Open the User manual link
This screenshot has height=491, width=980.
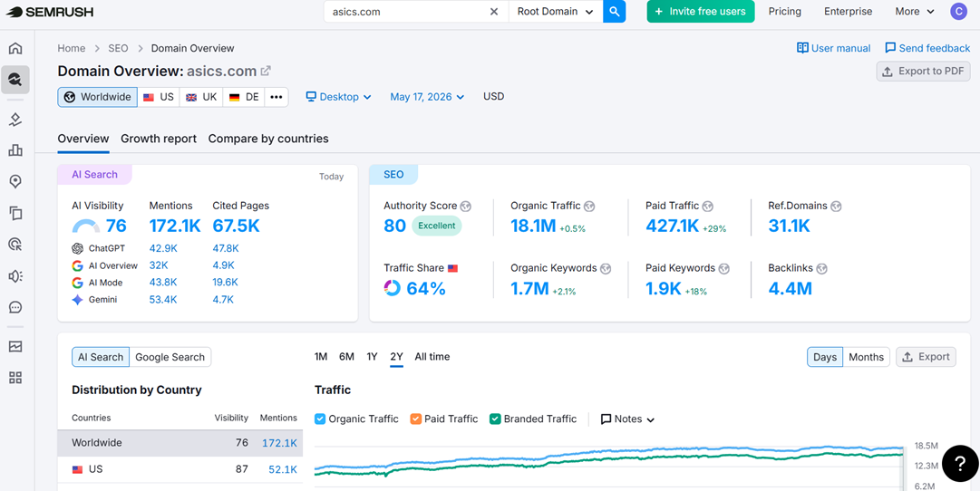(834, 48)
